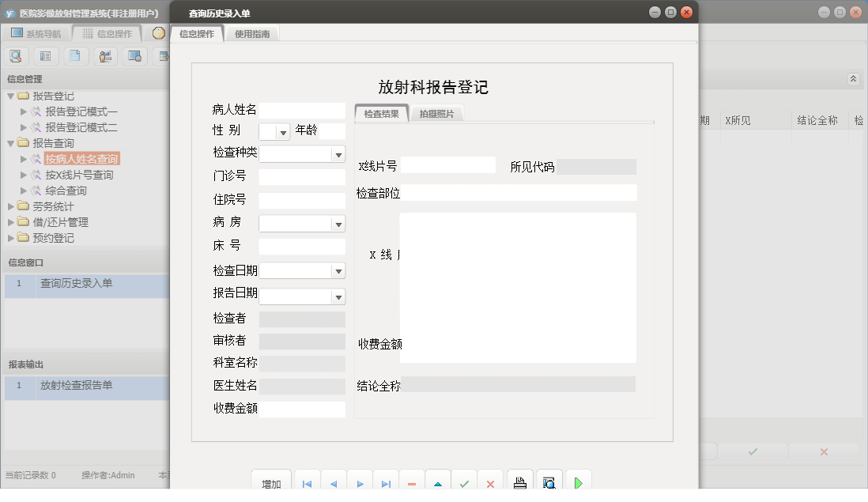Open print preview icon near the printer
Viewport: 868px width, 502px height.
pos(549,481)
